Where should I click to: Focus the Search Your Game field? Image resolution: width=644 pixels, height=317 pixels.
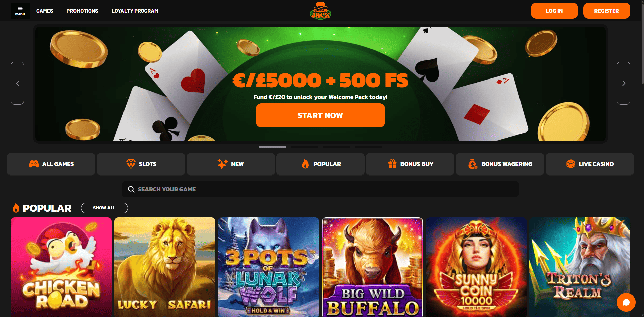click(x=320, y=189)
